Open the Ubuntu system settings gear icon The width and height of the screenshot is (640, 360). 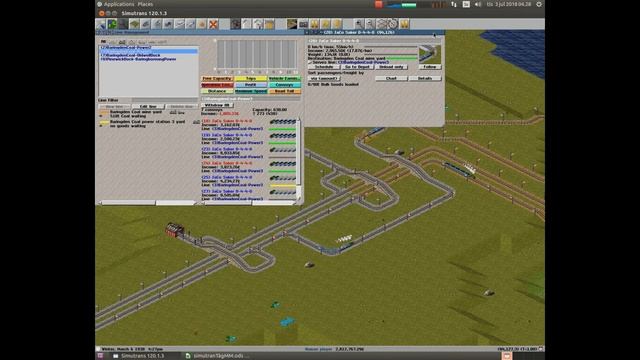tap(539, 4)
